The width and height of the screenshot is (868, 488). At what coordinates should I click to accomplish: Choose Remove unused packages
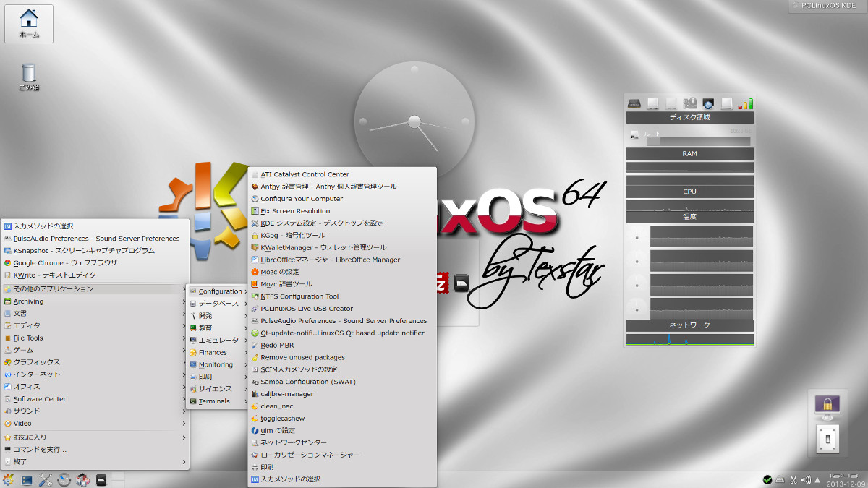pyautogui.click(x=342, y=357)
